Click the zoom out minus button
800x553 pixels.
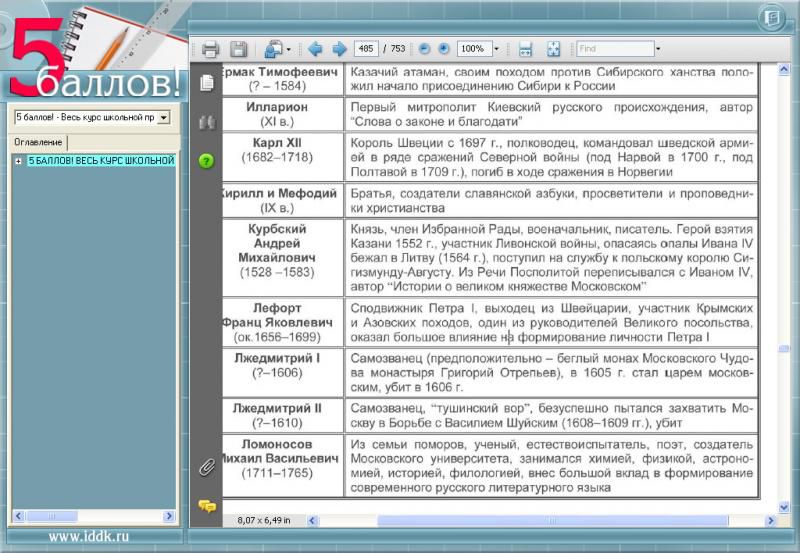coord(424,48)
